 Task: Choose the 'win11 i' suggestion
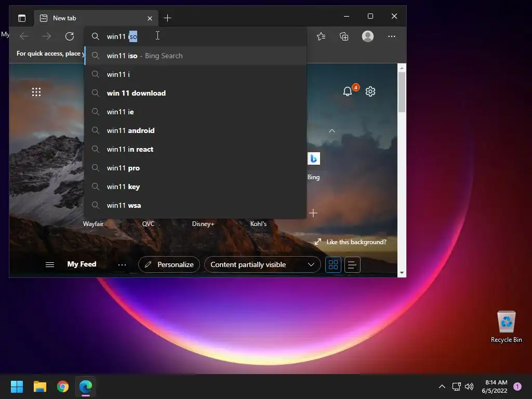[x=195, y=74]
